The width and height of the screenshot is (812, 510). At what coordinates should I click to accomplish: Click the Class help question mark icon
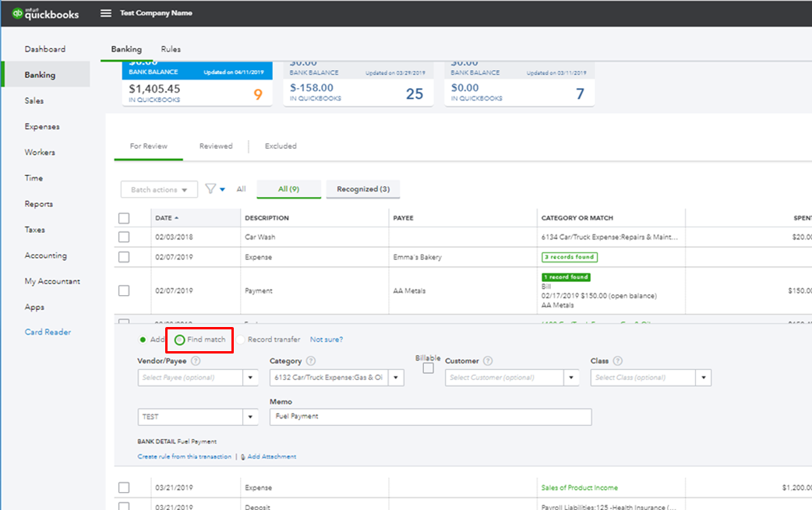click(618, 361)
